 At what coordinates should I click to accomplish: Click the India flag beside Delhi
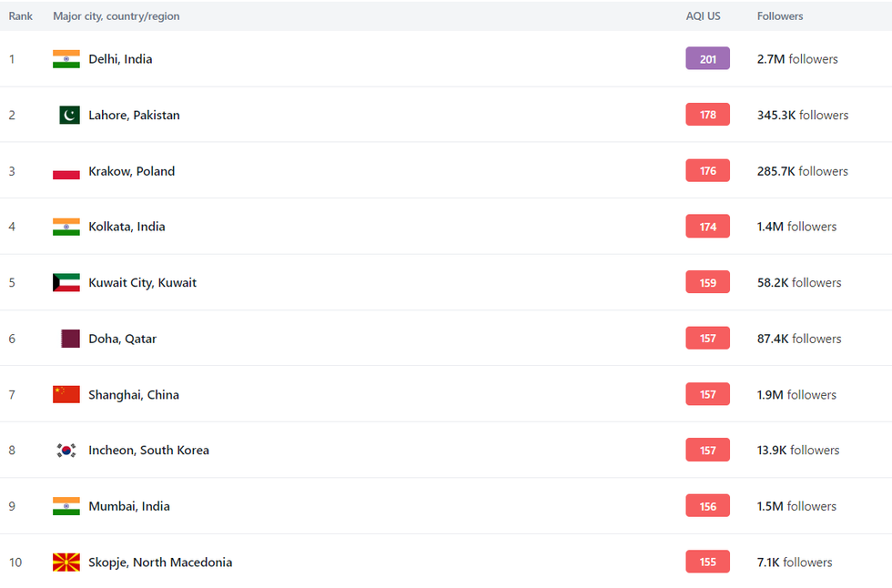66,59
